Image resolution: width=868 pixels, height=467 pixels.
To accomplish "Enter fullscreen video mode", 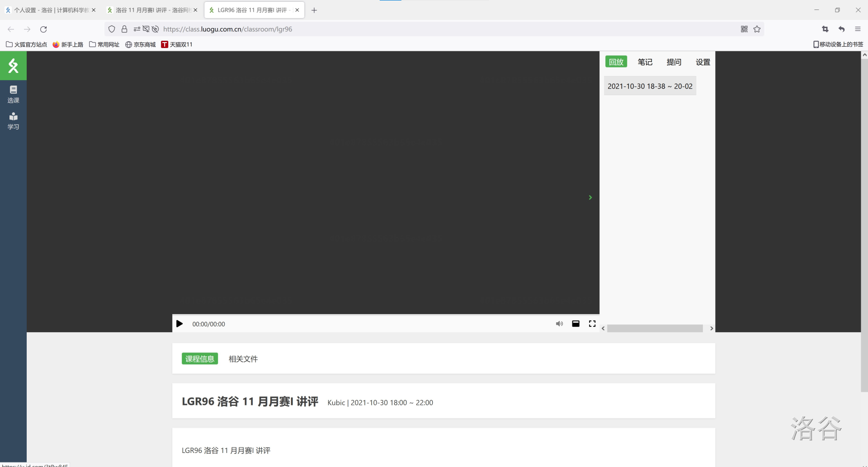I will [592, 324].
